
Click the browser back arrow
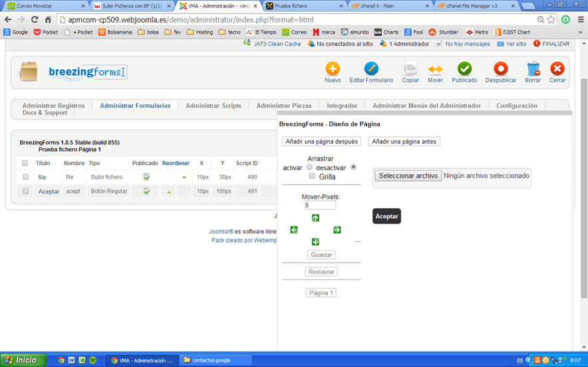pyautogui.click(x=8, y=19)
